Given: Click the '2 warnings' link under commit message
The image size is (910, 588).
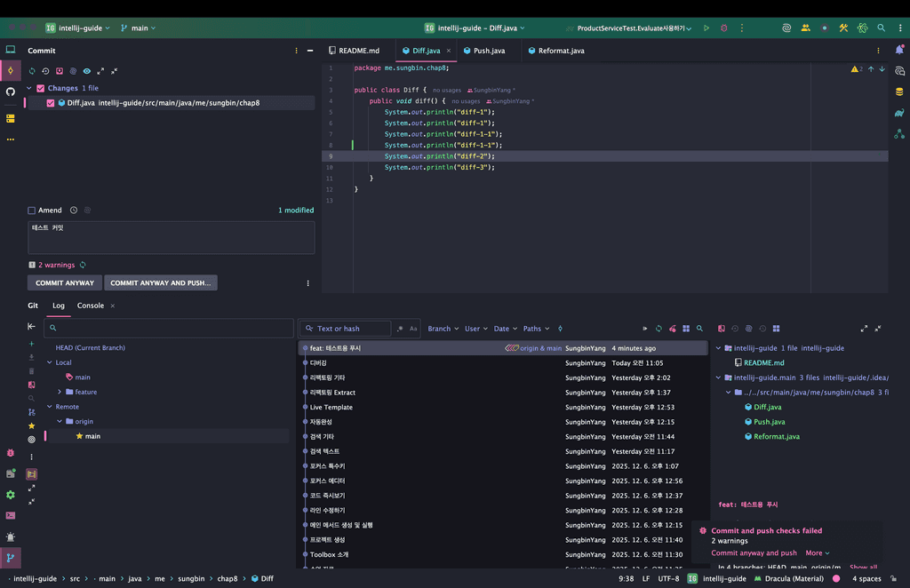Looking at the screenshot, I should point(56,265).
